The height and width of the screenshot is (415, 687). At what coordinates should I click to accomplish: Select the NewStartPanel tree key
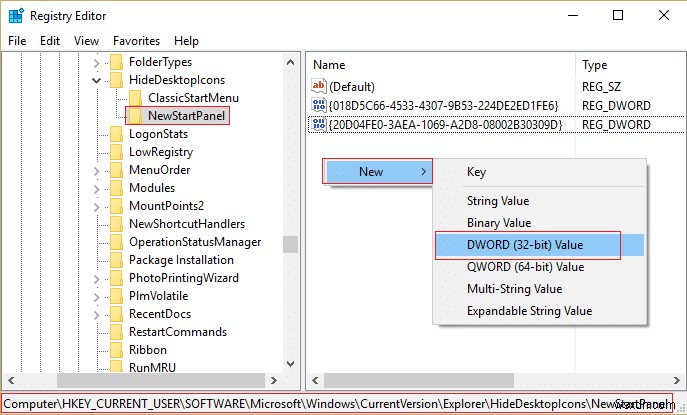tap(186, 116)
